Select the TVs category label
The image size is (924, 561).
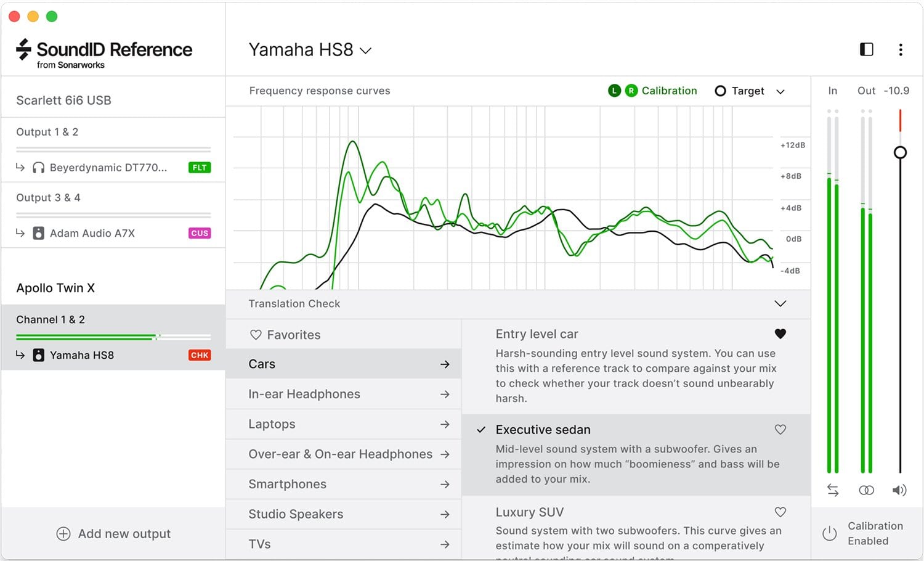tap(259, 544)
